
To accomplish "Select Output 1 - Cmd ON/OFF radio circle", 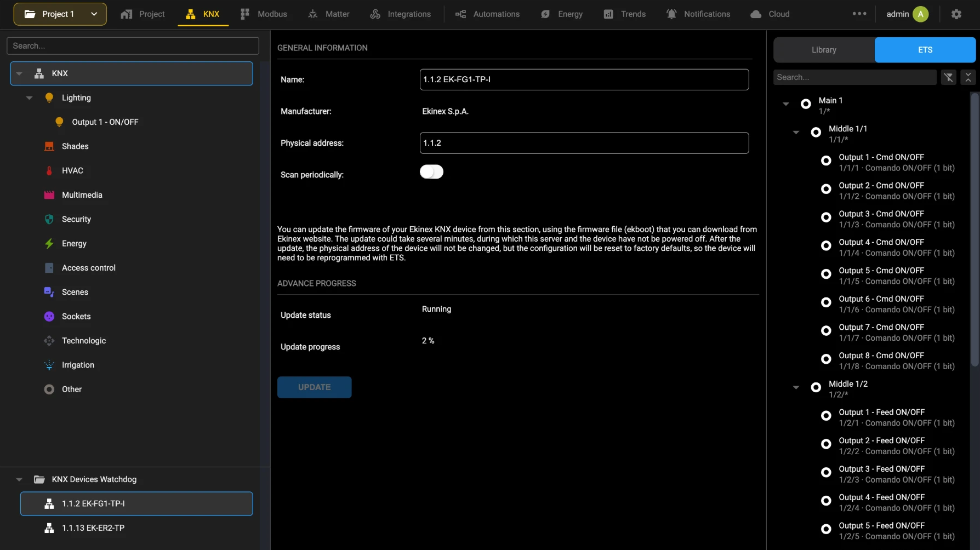I will pos(826,161).
